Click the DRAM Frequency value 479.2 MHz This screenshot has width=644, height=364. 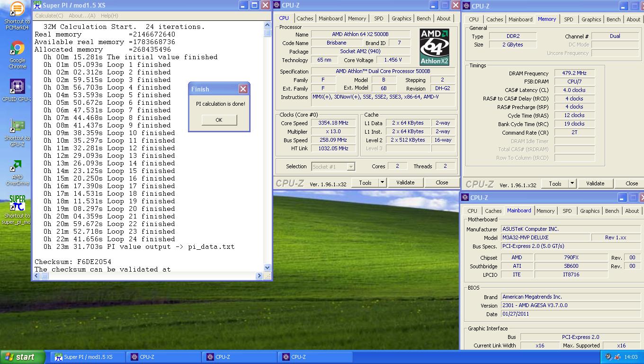pos(574,73)
